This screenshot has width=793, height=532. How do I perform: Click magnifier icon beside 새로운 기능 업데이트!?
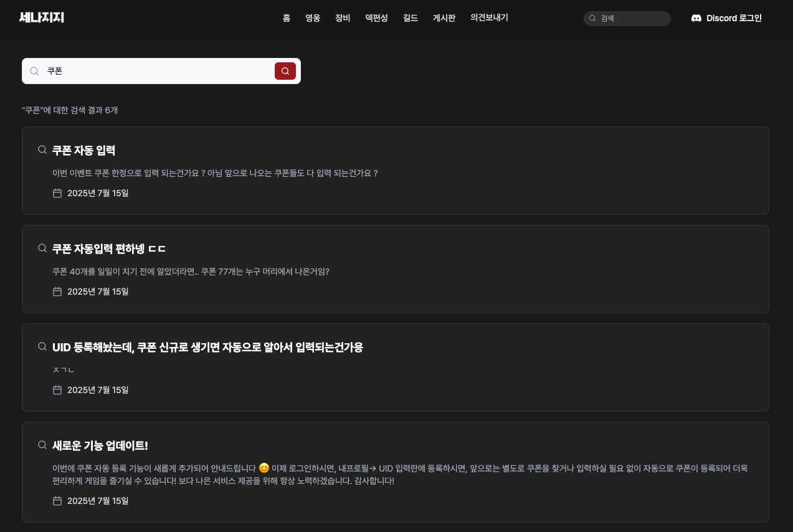[42, 445]
